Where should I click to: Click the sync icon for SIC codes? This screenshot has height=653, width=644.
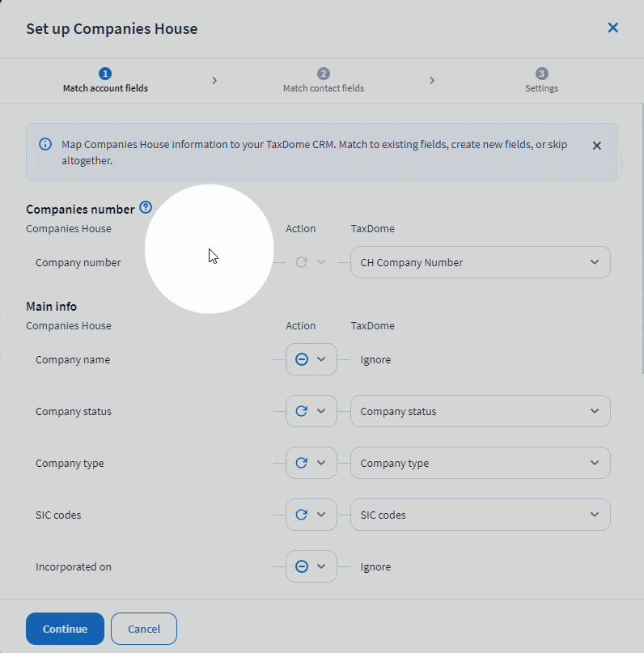coord(302,515)
